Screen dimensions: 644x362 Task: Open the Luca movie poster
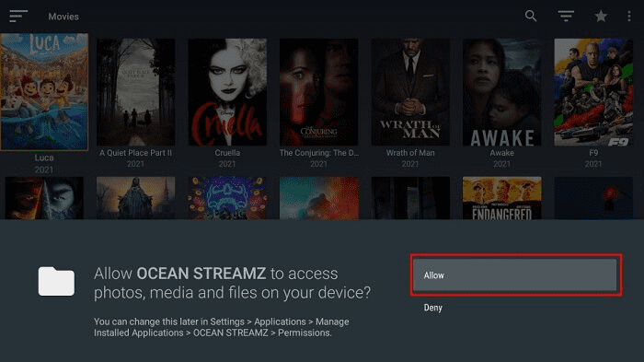44,92
